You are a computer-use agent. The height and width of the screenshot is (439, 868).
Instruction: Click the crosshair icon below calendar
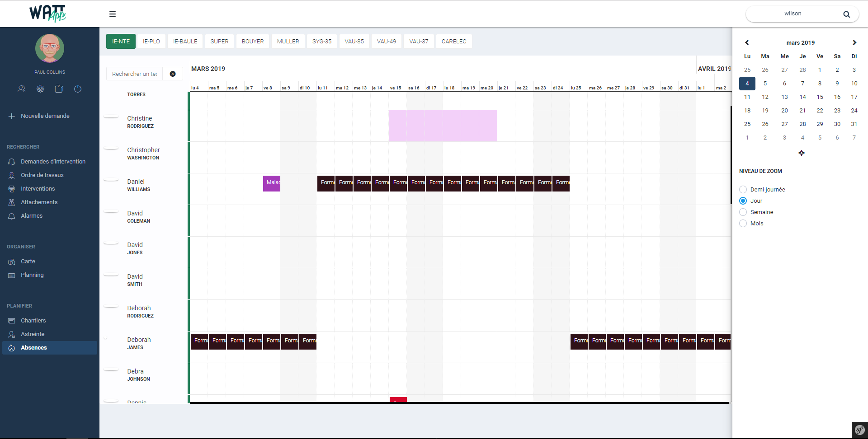[801, 153]
